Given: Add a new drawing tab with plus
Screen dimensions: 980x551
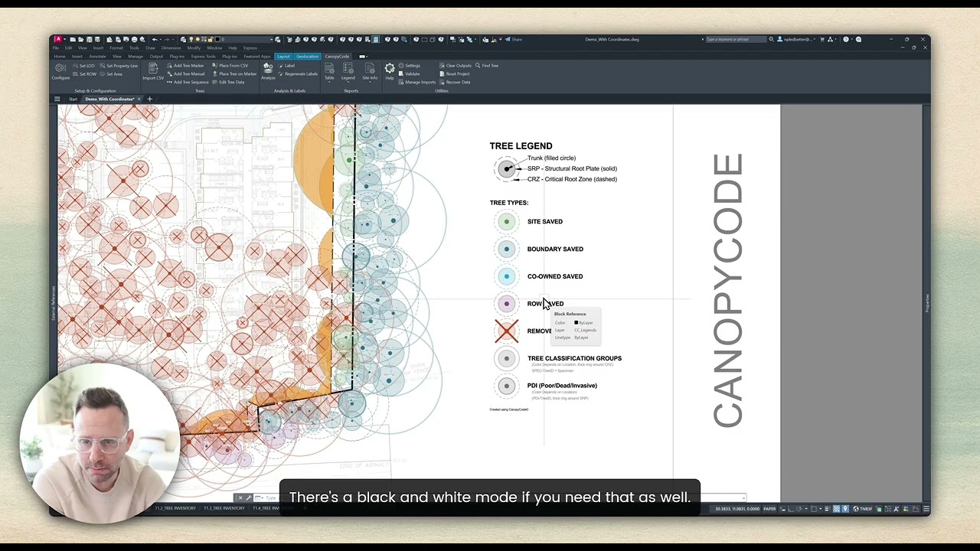Looking at the screenshot, I should pos(149,99).
